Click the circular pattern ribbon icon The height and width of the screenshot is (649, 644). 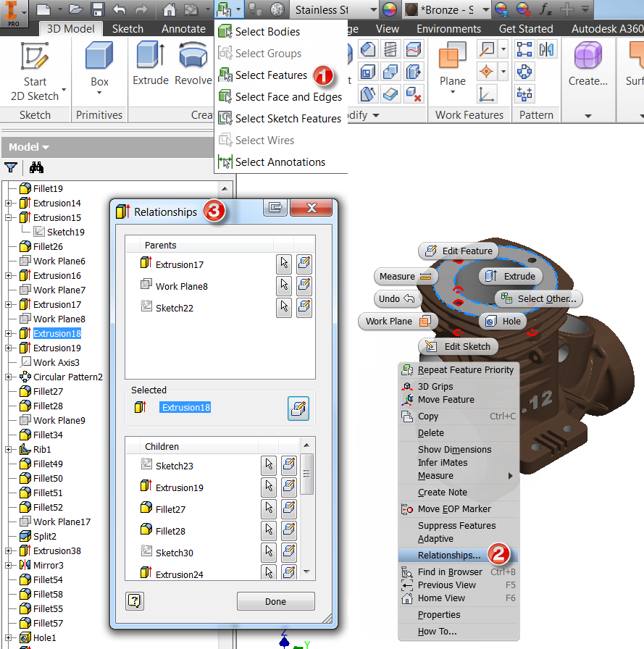coord(524,72)
